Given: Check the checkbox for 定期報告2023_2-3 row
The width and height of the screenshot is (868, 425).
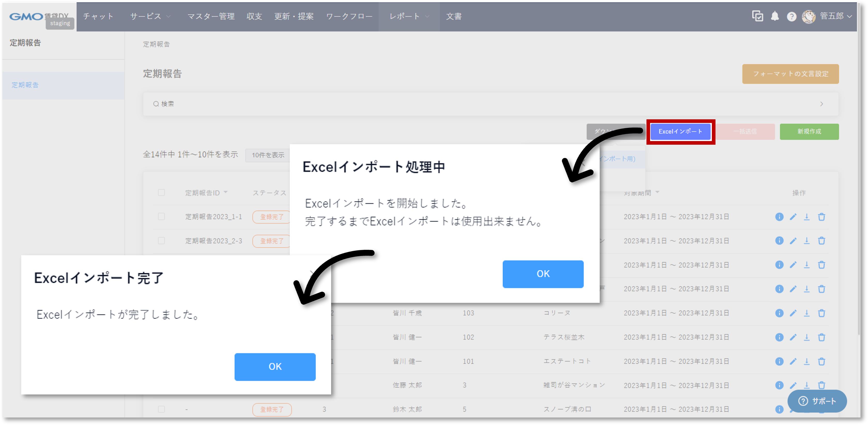Looking at the screenshot, I should [161, 241].
